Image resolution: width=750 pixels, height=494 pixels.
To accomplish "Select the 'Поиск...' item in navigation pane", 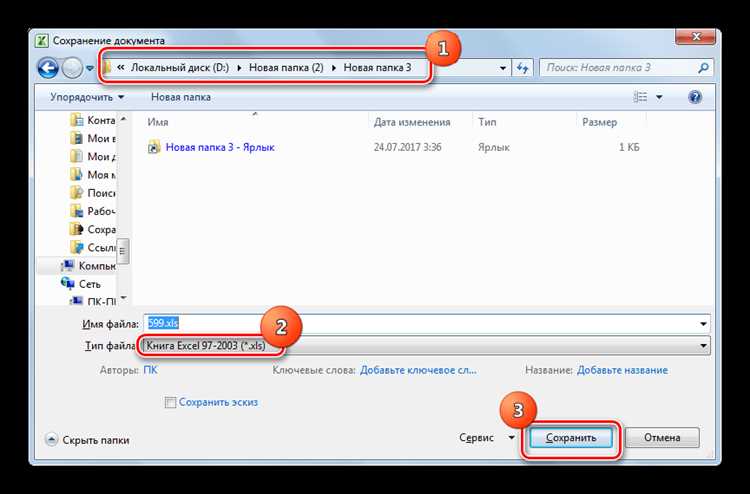I will click(x=93, y=193).
